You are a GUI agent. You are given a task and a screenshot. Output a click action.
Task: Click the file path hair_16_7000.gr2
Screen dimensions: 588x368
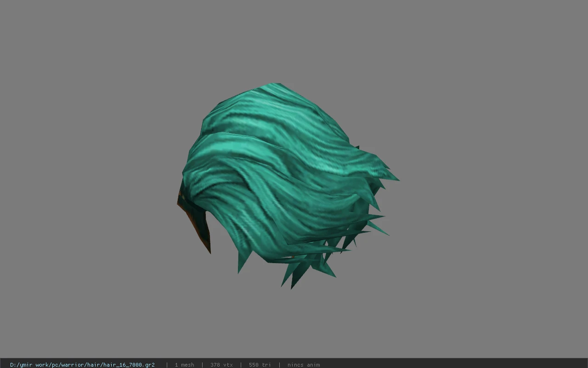[x=82, y=365]
